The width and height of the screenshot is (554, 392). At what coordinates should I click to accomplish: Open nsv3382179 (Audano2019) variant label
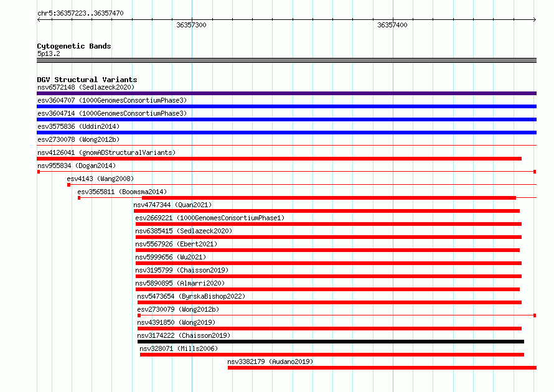pyautogui.click(x=270, y=362)
